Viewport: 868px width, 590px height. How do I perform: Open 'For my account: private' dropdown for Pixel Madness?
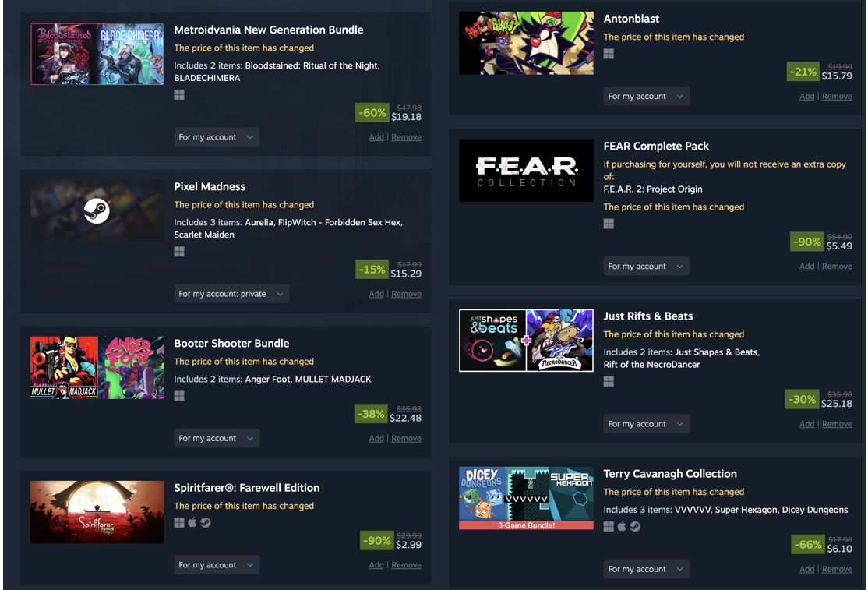231,294
